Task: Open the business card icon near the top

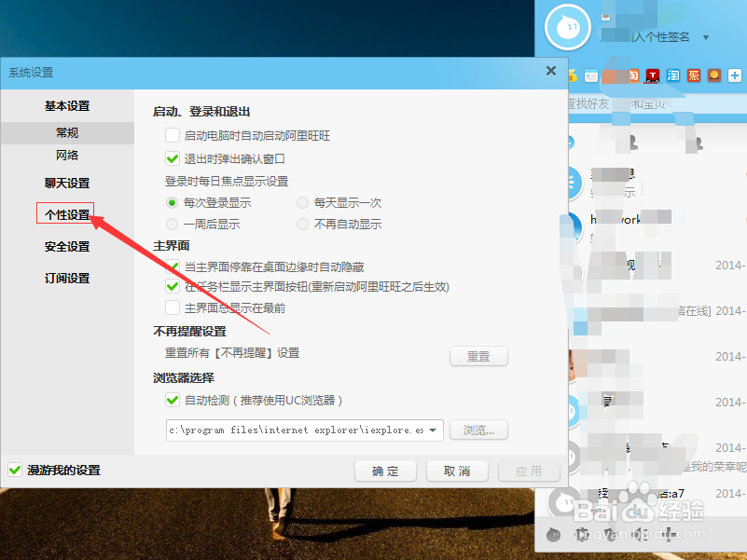Action: tap(590, 75)
